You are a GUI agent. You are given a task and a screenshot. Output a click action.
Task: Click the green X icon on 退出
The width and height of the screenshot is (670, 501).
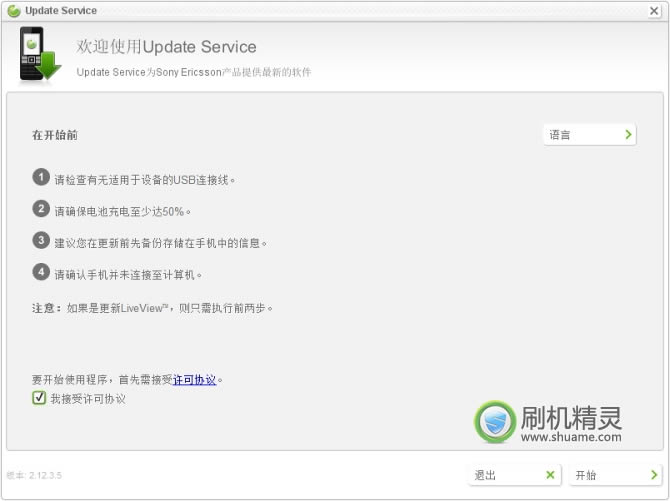[549, 475]
